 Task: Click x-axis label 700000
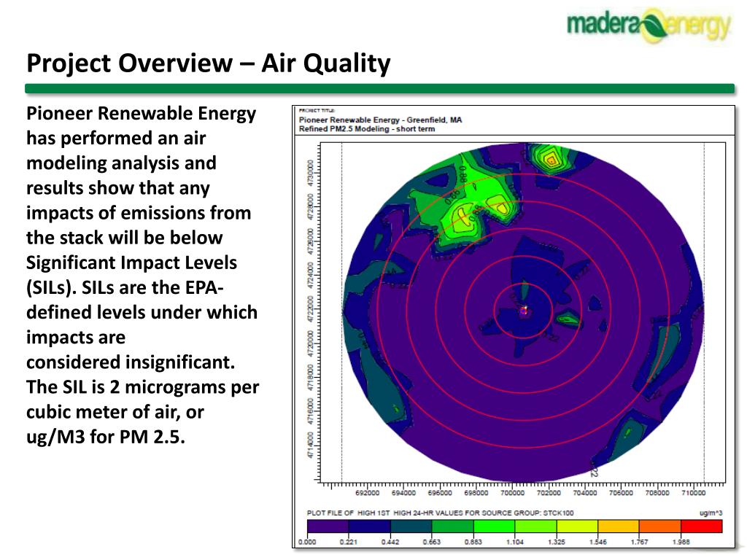click(x=512, y=493)
